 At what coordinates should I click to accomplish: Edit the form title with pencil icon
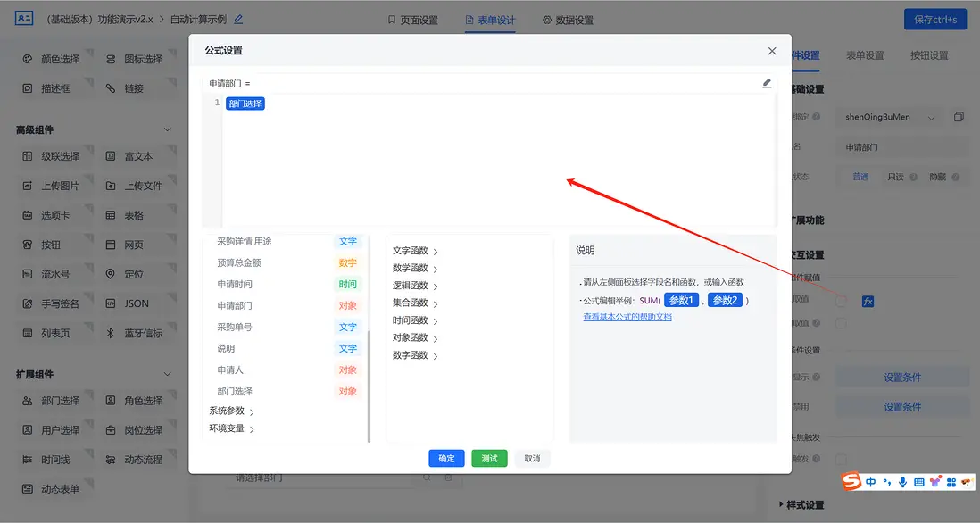pos(238,20)
